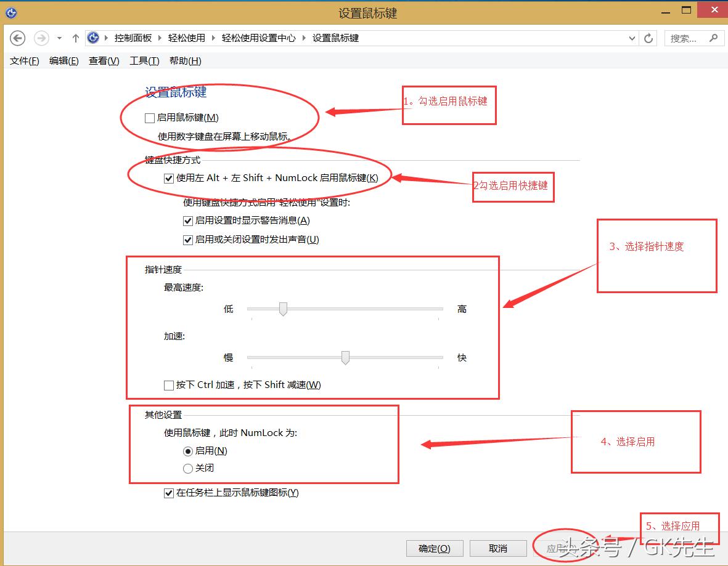The height and width of the screenshot is (566, 728).
Task: Enable the 启用鼠标键 checkbox
Action: coord(149,117)
